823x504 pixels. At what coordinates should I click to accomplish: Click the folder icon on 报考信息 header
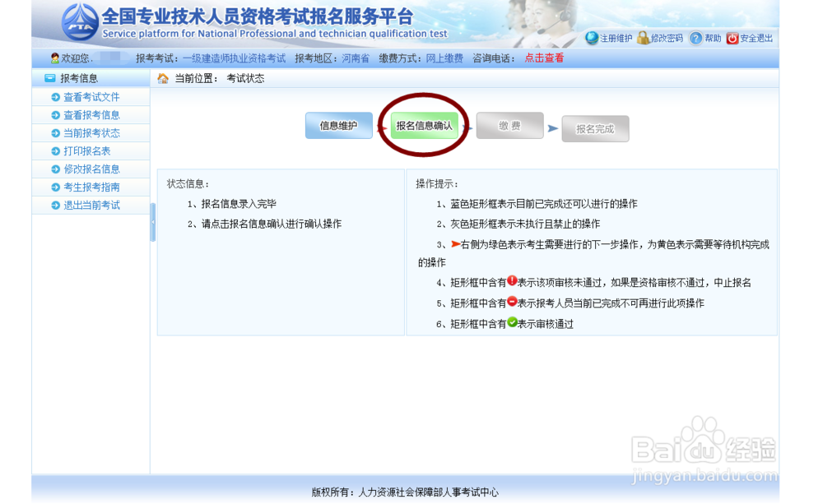point(49,76)
